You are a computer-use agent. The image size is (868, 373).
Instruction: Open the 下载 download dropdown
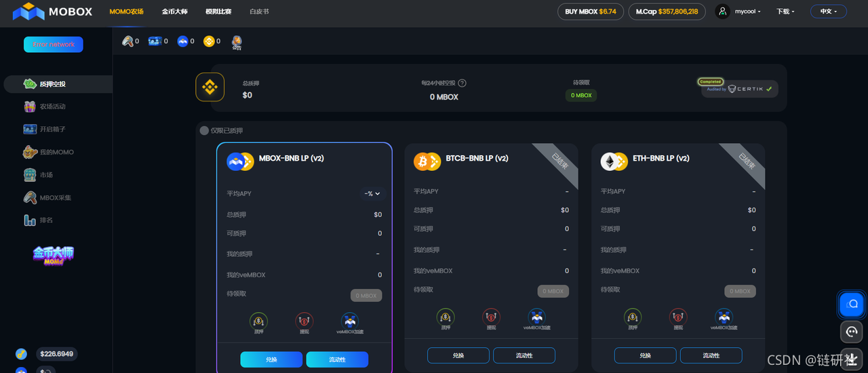tap(785, 12)
